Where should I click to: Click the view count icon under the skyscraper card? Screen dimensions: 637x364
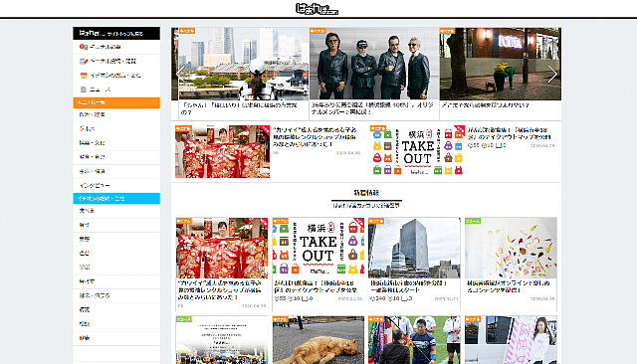[373, 298]
